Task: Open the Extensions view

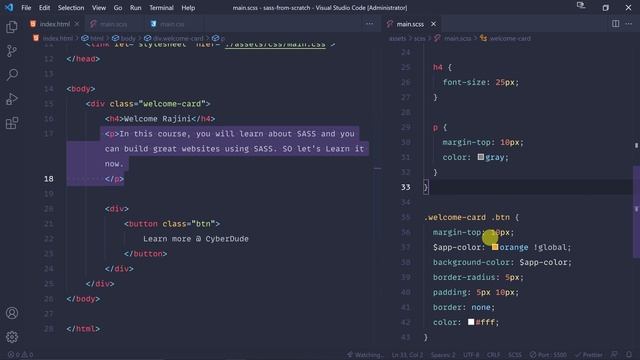Action: click(x=12, y=123)
